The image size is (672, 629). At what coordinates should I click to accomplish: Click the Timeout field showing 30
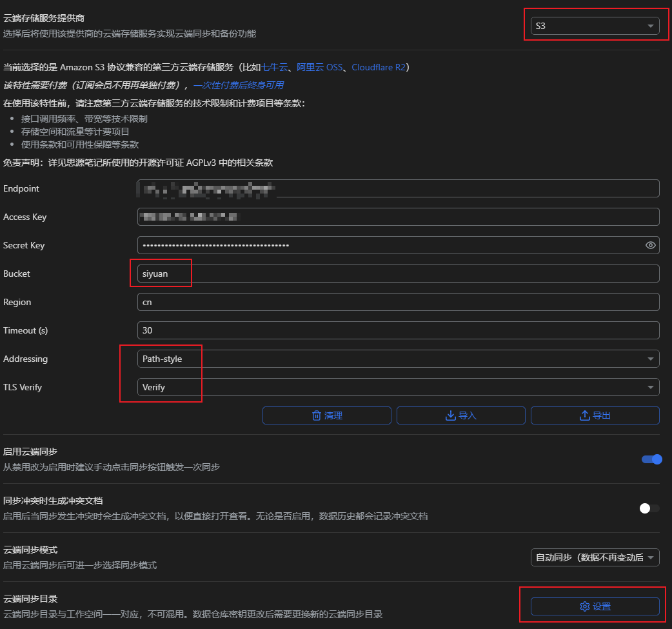pos(398,330)
